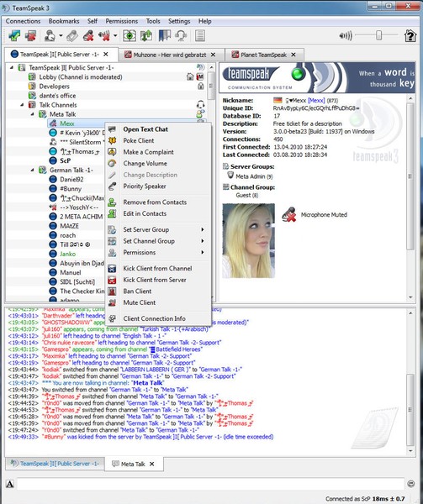Open the Tools menu
Image resolution: width=423 pixels, height=504 pixels.
153,21
